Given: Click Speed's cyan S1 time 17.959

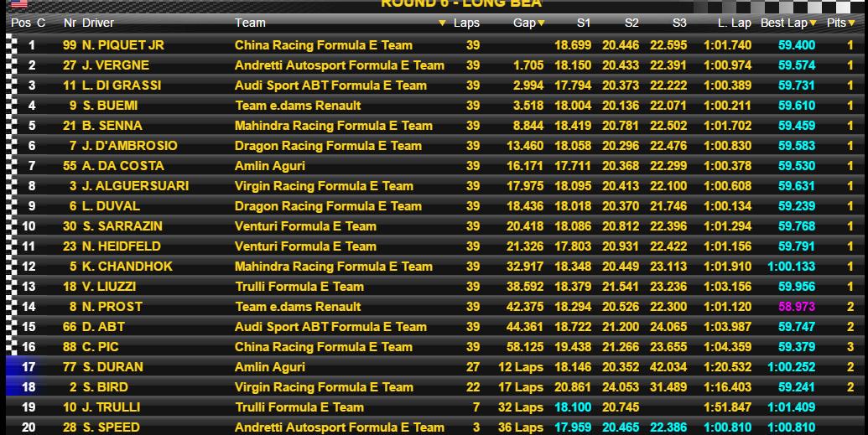Looking at the screenshot, I should coord(573,427).
